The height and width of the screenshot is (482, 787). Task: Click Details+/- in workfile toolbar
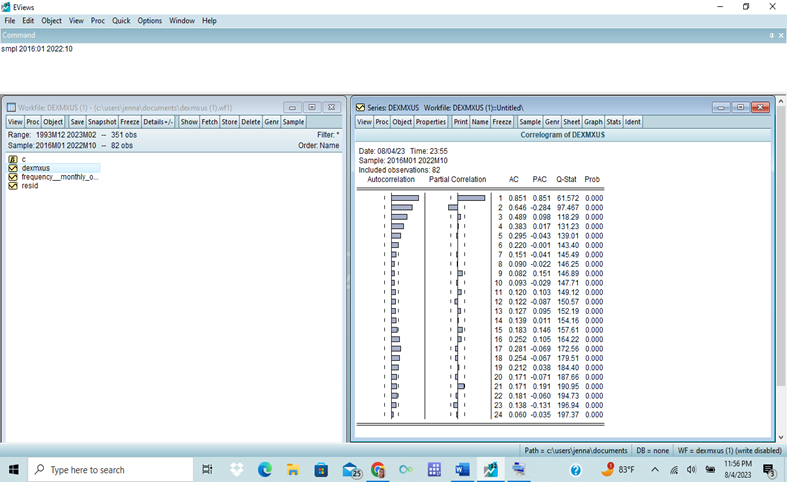158,122
